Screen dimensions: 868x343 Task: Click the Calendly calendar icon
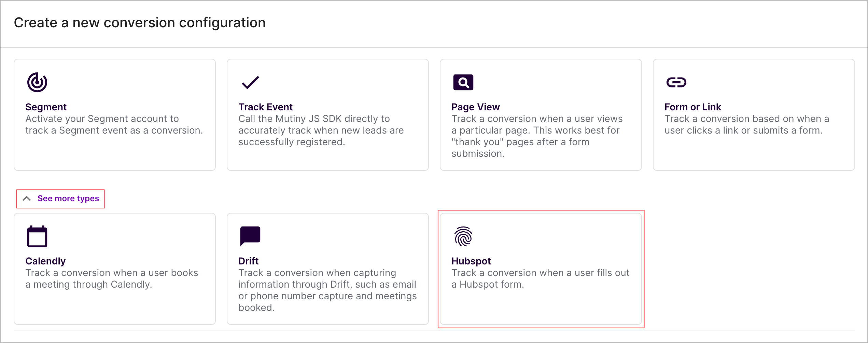37,236
